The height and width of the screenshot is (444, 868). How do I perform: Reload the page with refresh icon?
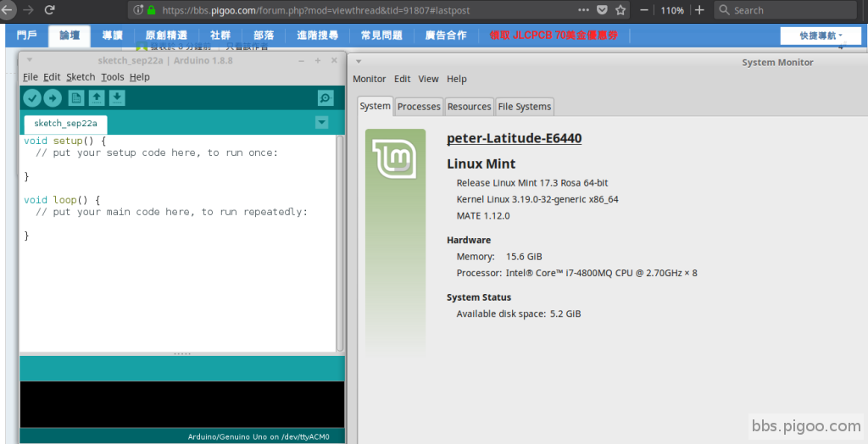click(49, 10)
